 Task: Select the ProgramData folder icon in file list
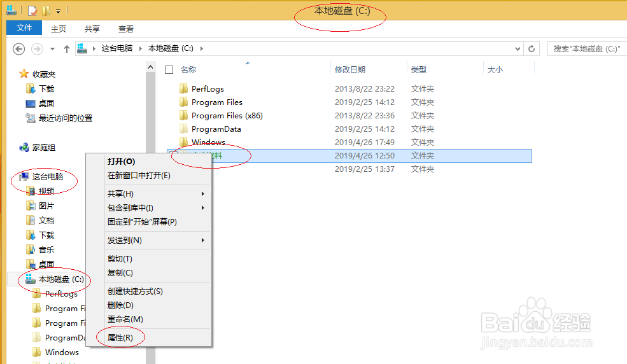point(183,129)
